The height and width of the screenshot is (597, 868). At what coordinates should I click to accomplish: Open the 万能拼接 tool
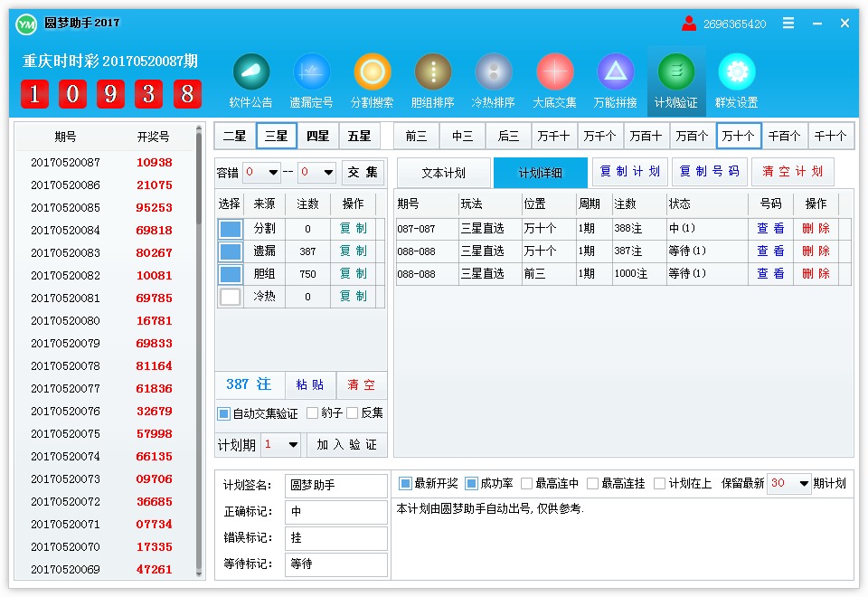pos(615,72)
